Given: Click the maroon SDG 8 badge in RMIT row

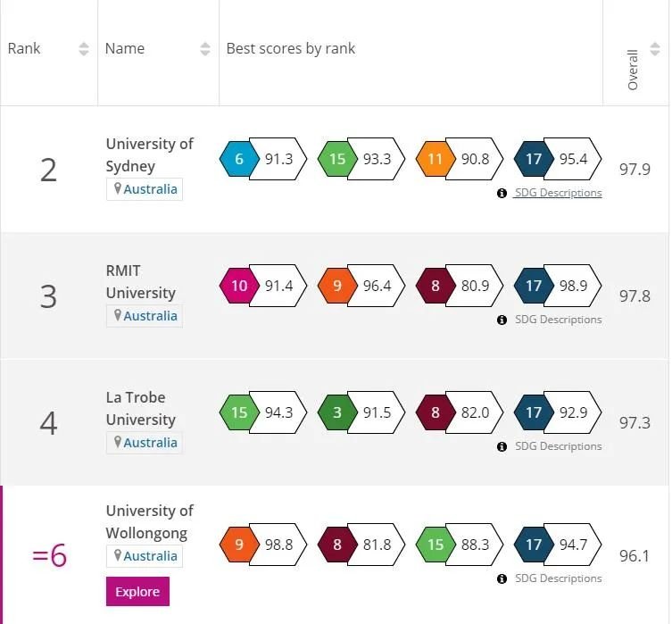Looking at the screenshot, I should tap(436, 286).
